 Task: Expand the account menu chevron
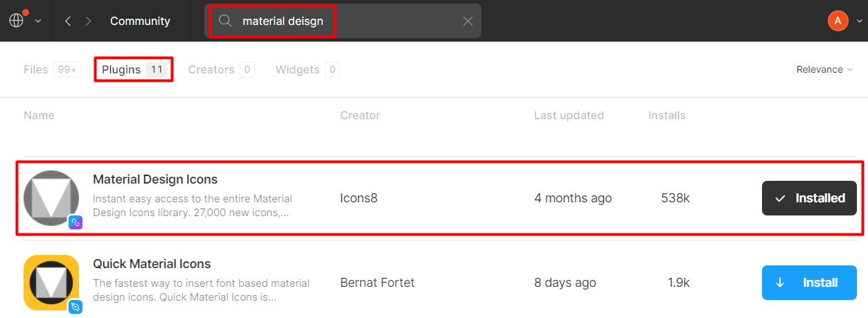(859, 21)
